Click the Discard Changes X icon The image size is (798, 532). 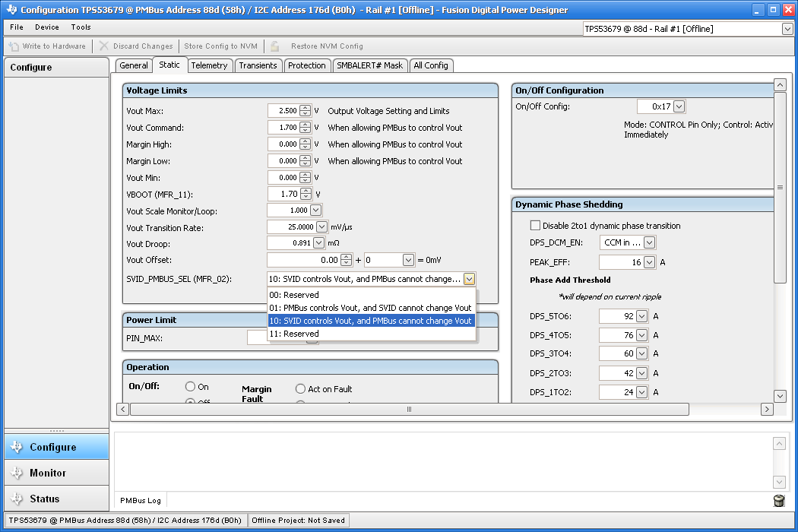[104, 46]
